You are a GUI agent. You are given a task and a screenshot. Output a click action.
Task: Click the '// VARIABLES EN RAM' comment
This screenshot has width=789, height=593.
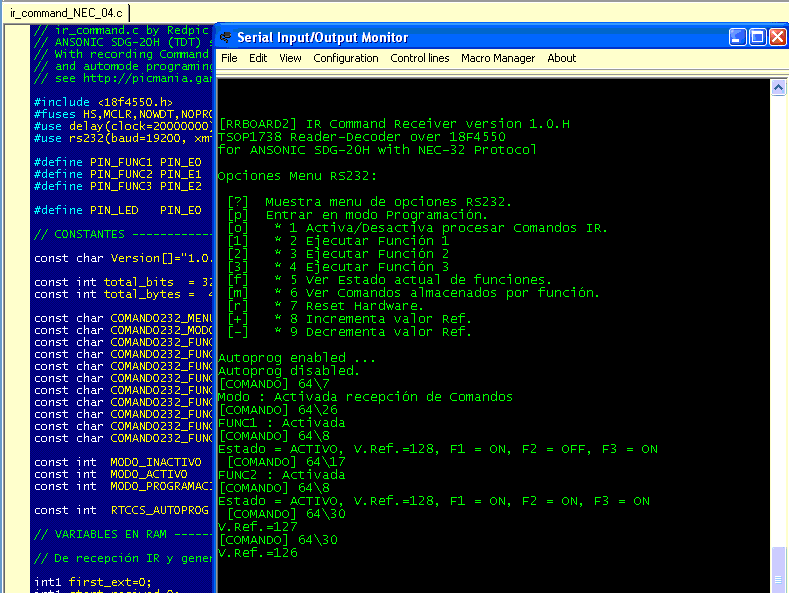123,534
